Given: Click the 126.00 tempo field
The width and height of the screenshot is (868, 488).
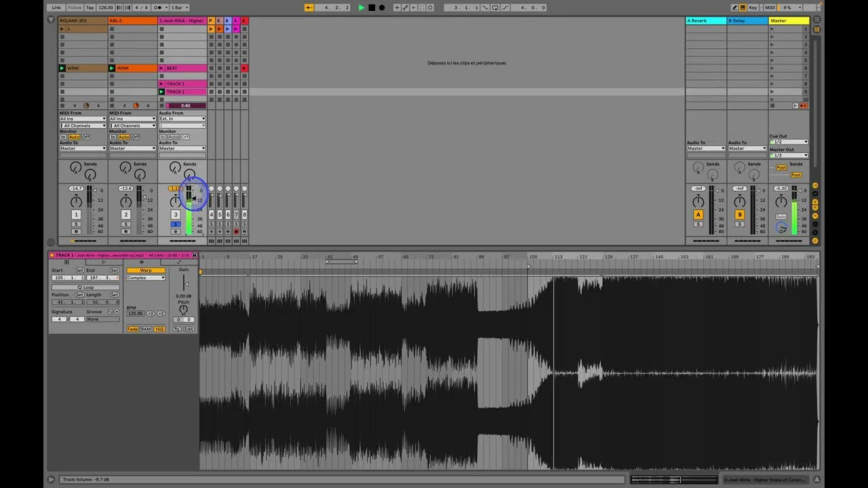Looking at the screenshot, I should pos(106,7).
